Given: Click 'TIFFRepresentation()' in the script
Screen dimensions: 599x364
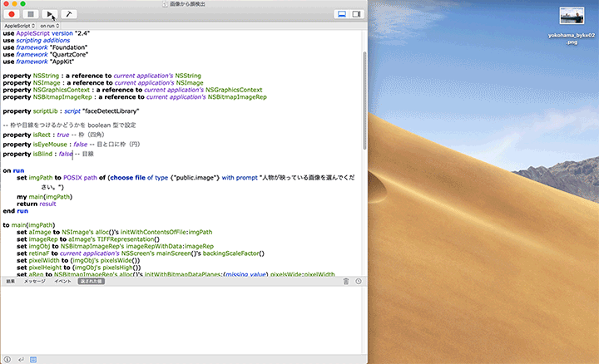Looking at the screenshot, I should pos(128,239).
